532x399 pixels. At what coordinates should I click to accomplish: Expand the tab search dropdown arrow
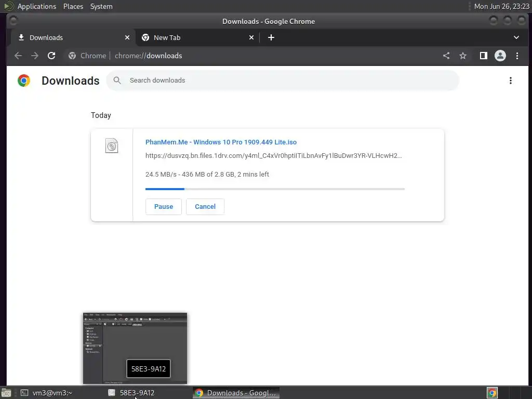(516, 37)
